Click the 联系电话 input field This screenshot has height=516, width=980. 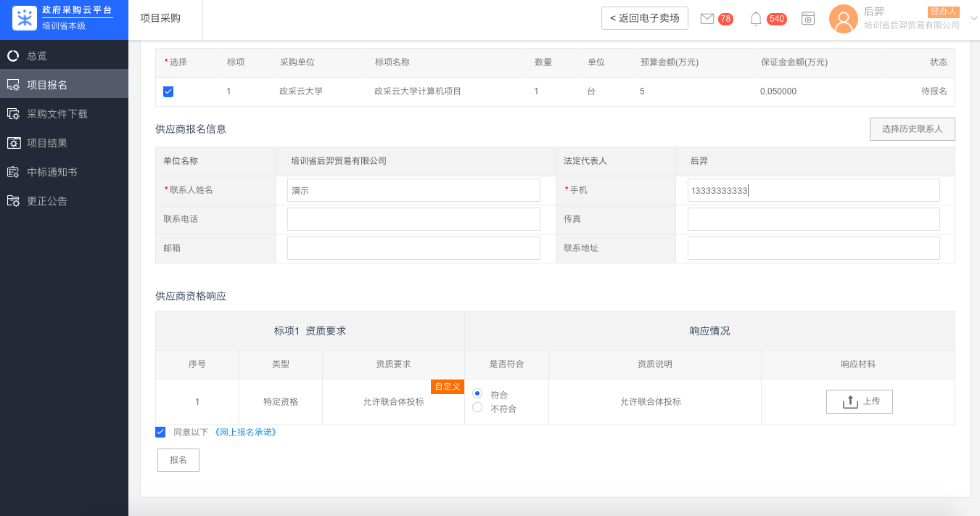pyautogui.click(x=413, y=219)
